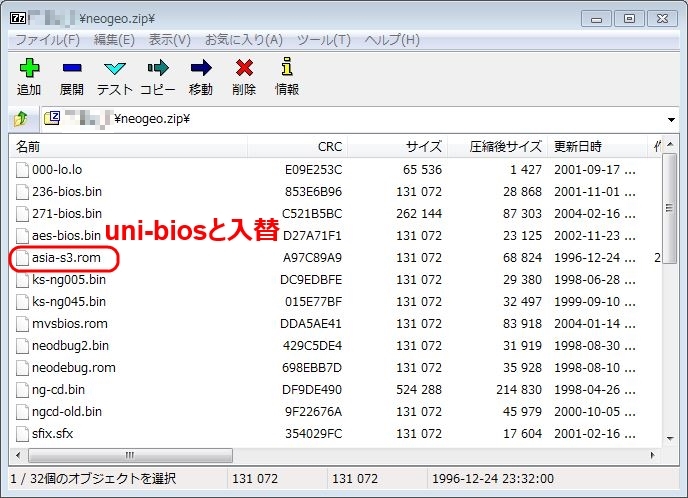The width and height of the screenshot is (688, 498).
Task: Click the horizontal scrollbar left arrow
Action: tap(18, 455)
